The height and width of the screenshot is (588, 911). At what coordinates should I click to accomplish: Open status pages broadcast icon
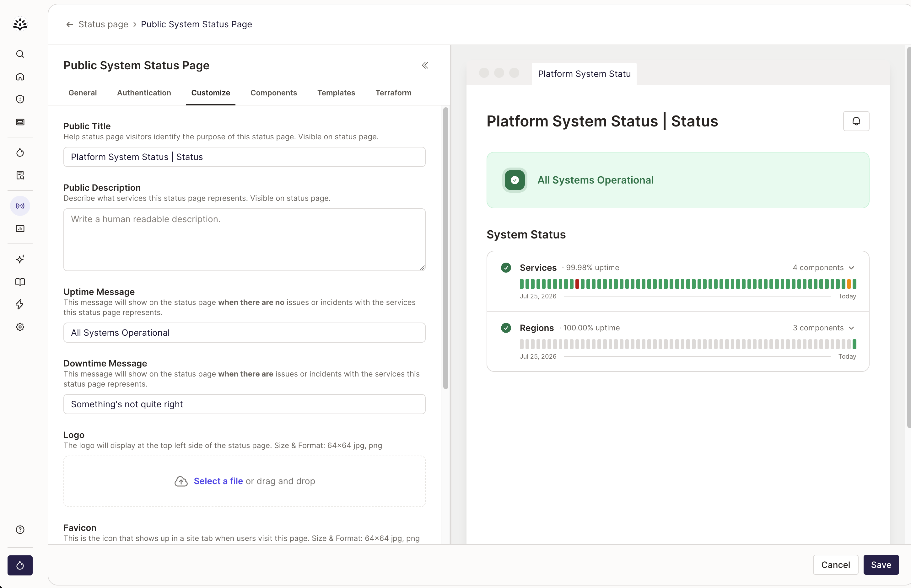[x=20, y=206]
